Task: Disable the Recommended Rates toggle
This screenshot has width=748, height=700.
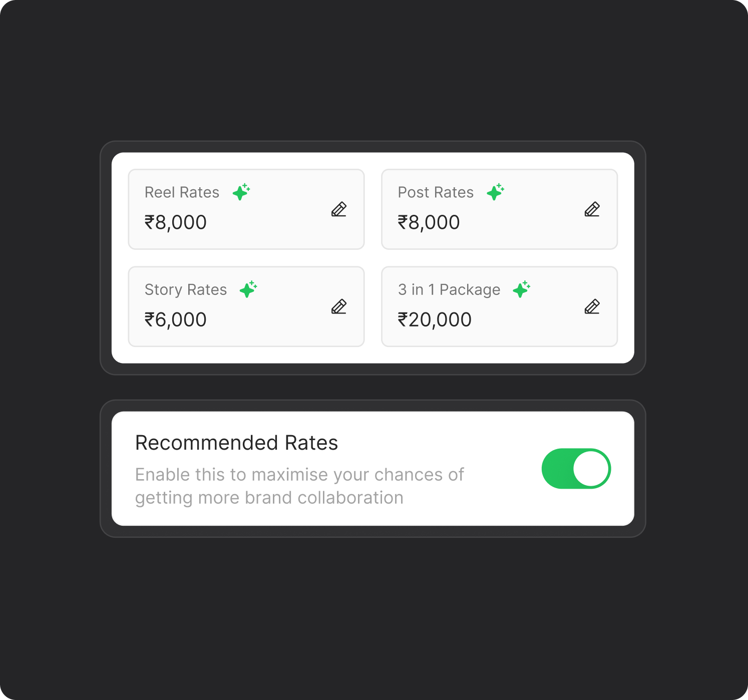Action: pyautogui.click(x=576, y=469)
